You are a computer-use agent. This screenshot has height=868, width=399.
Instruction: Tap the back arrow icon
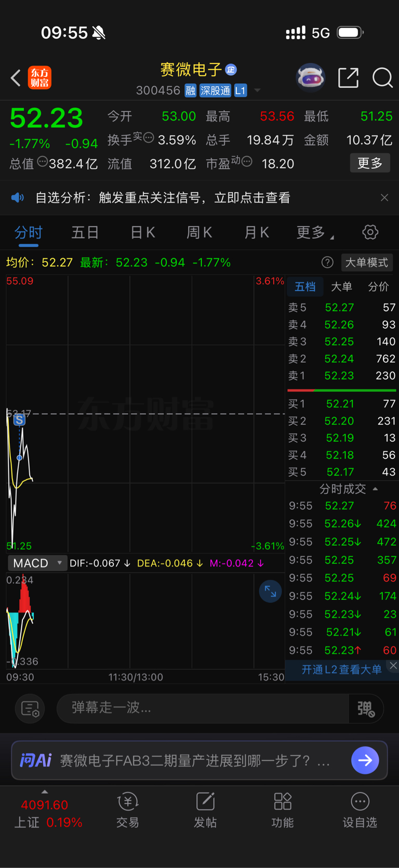point(16,78)
